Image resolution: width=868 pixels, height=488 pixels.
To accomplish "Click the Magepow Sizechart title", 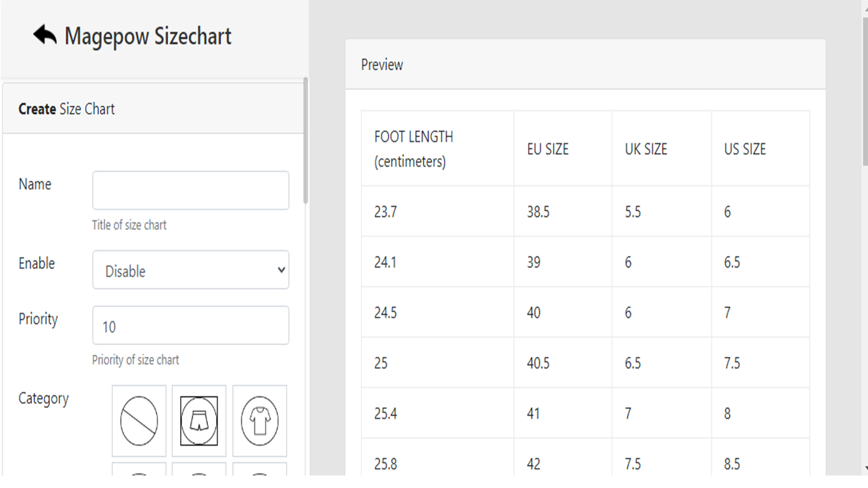I will (x=149, y=36).
